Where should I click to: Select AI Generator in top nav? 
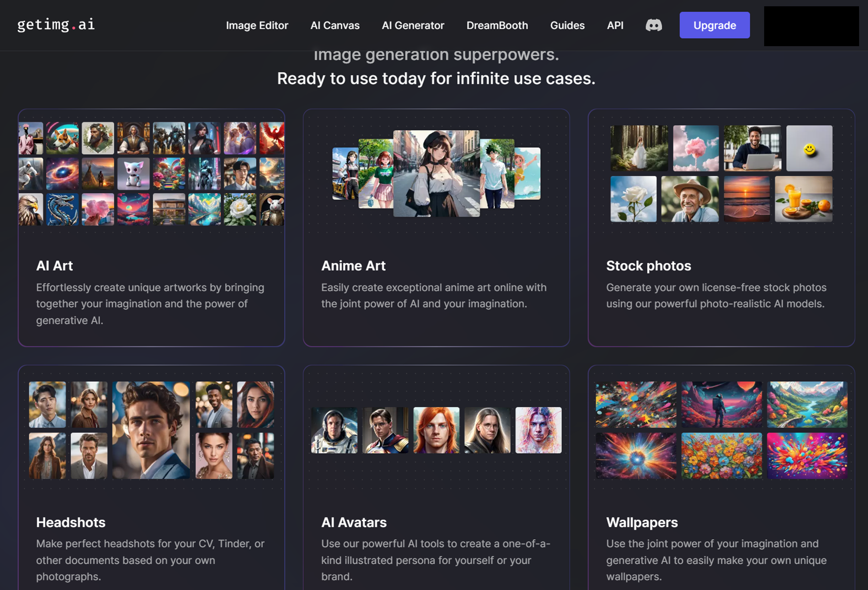pos(413,25)
